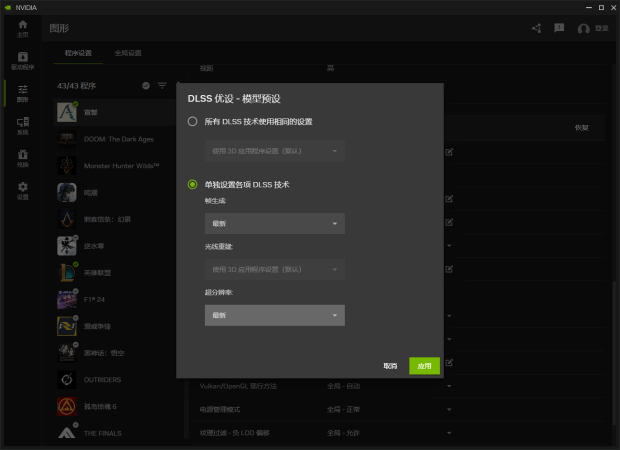Screen dimensions: 620x450
Task: Open the 兑换 redeem gift icon
Action: click(x=23, y=158)
